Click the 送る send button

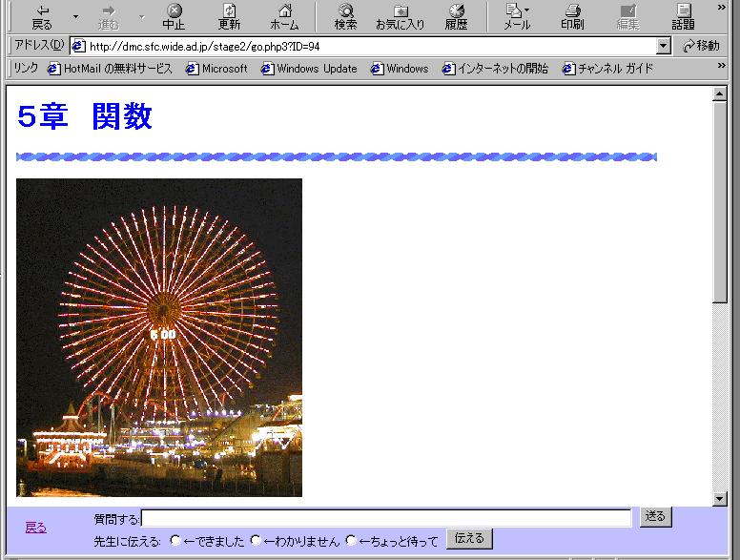click(655, 516)
